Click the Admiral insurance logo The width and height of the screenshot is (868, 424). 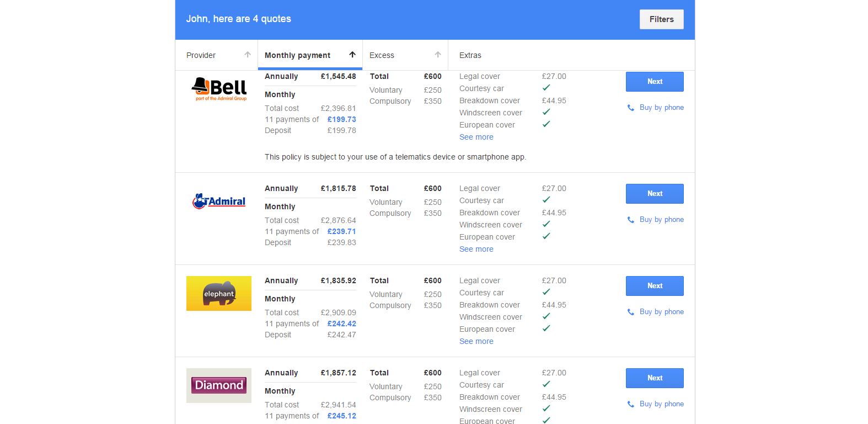(219, 202)
